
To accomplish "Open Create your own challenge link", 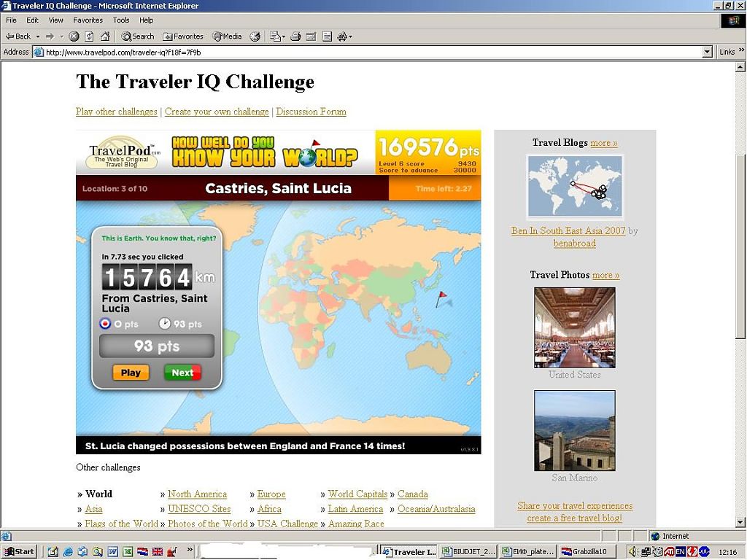I will coord(217,112).
